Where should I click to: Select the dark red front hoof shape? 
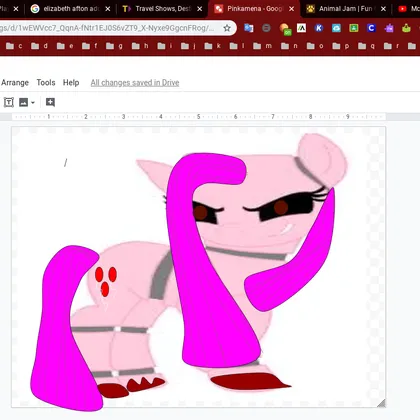coord(250,382)
